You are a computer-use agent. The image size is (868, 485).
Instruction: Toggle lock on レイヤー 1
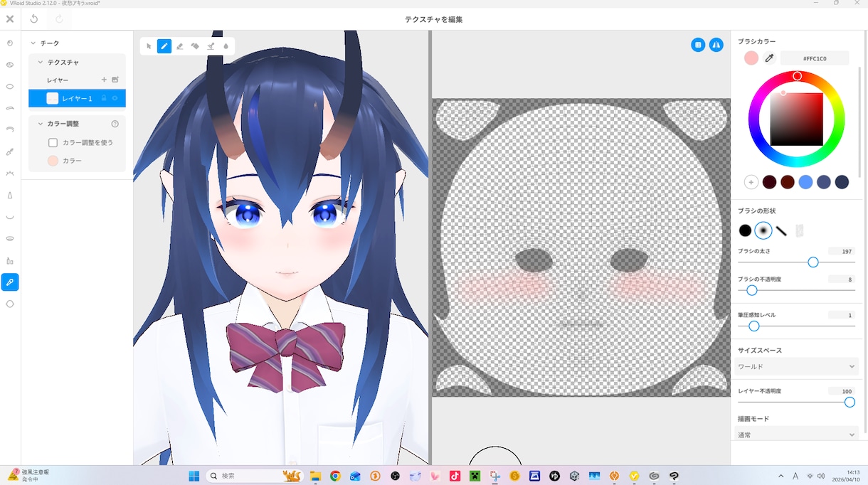tap(104, 98)
